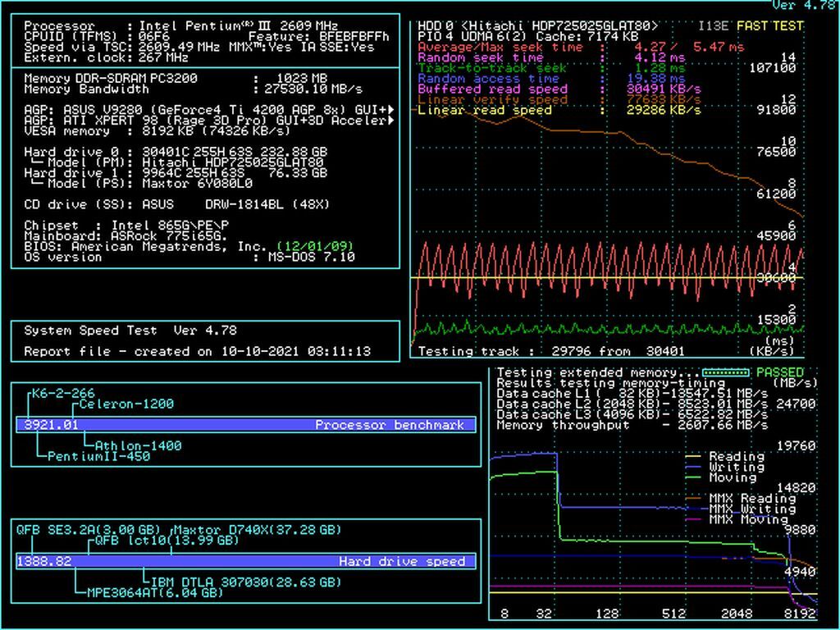Select OS version MS-DOS 7.10 line
Viewport: 840px width, 630px height.
[x=189, y=257]
